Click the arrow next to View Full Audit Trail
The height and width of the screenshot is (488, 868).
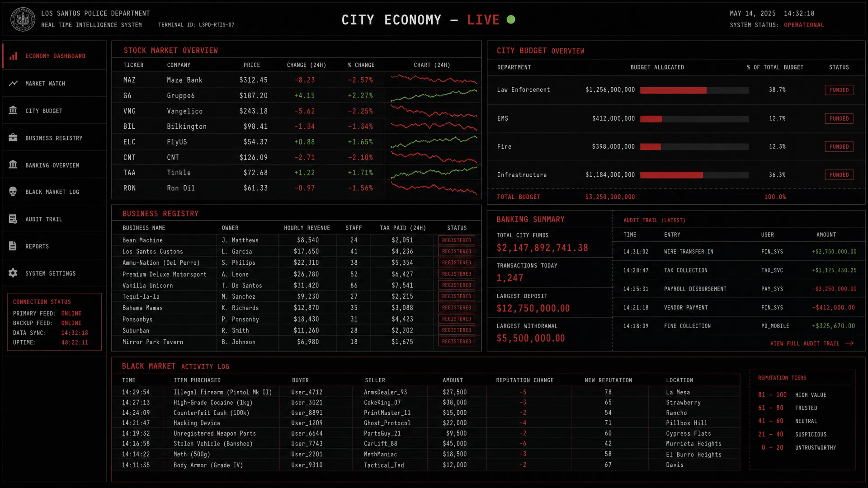pos(849,343)
